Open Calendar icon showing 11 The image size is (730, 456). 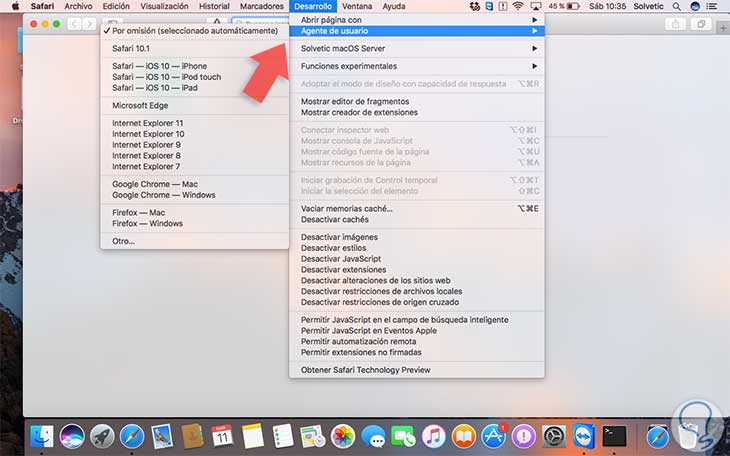coord(222,437)
